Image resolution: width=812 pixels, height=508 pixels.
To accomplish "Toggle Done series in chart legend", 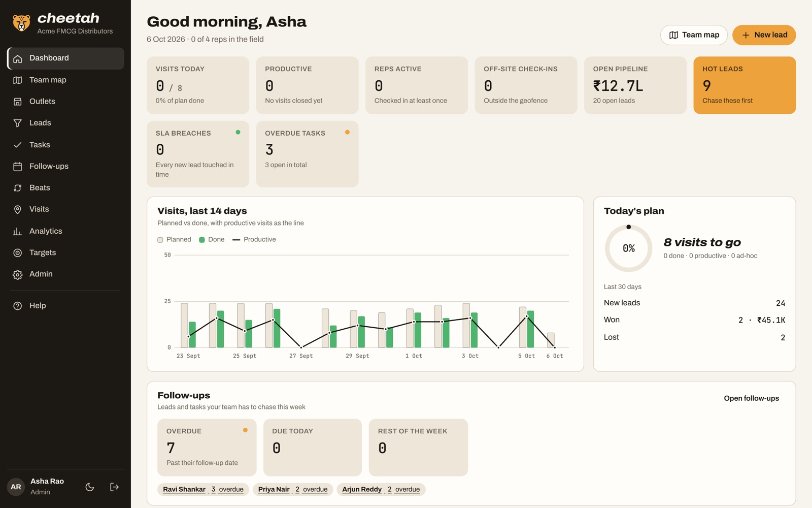I will (212, 239).
